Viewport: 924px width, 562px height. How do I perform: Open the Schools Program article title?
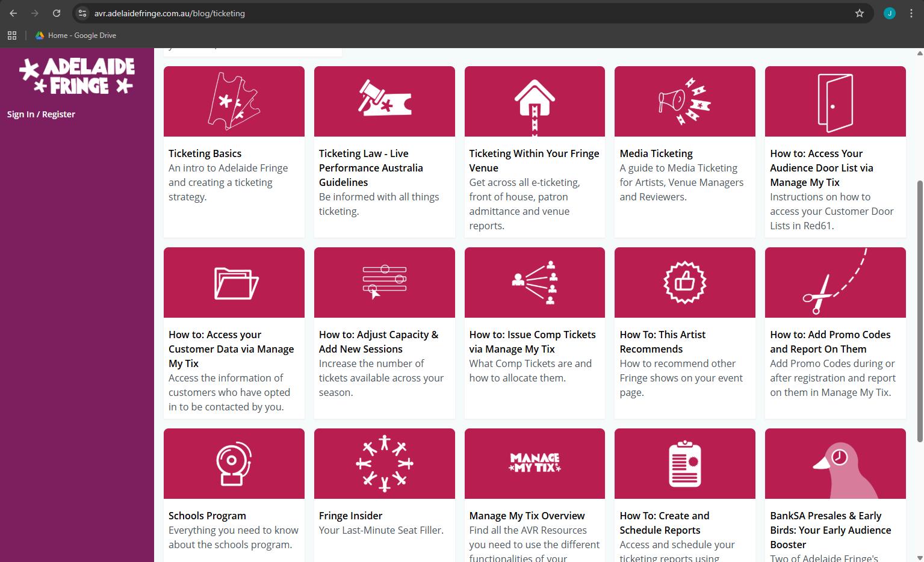(x=207, y=516)
